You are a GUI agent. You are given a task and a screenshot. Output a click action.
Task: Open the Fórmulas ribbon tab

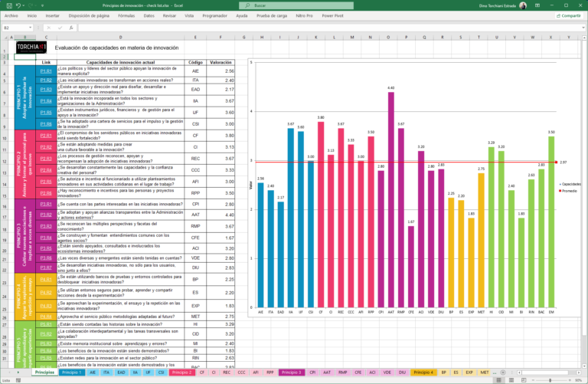coord(126,15)
